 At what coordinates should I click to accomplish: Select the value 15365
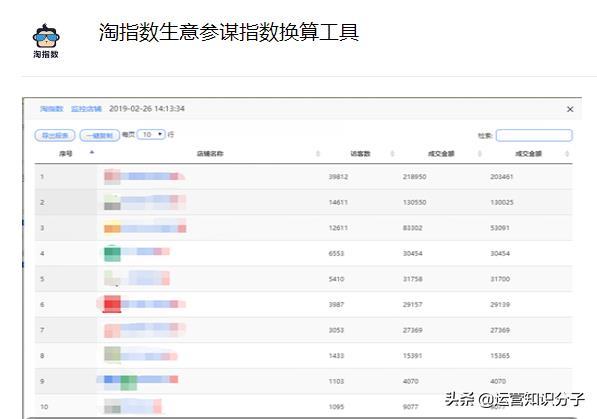point(500,356)
